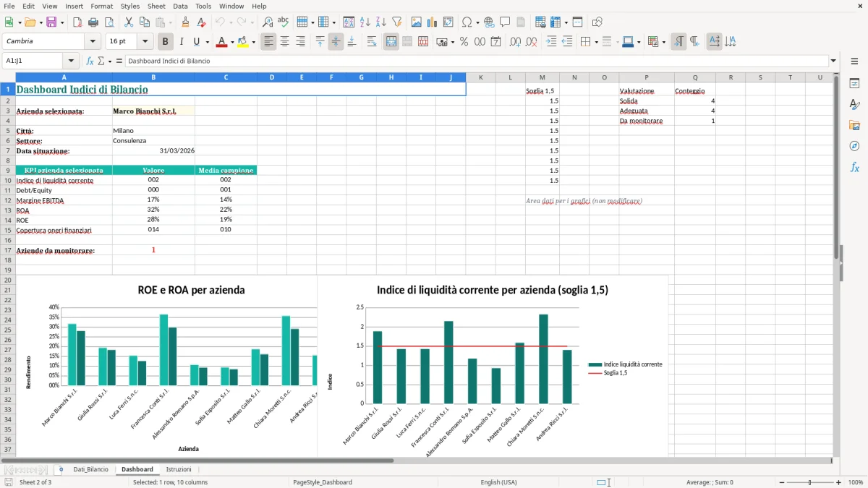Expand the Borders dropdown arrow
This screenshot has height=488, width=868.
(596, 42)
